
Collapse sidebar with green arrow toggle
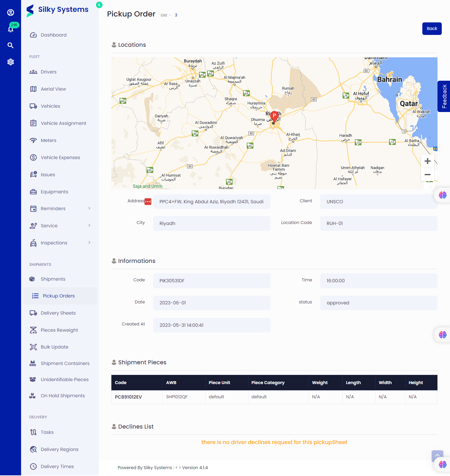coord(99,5)
